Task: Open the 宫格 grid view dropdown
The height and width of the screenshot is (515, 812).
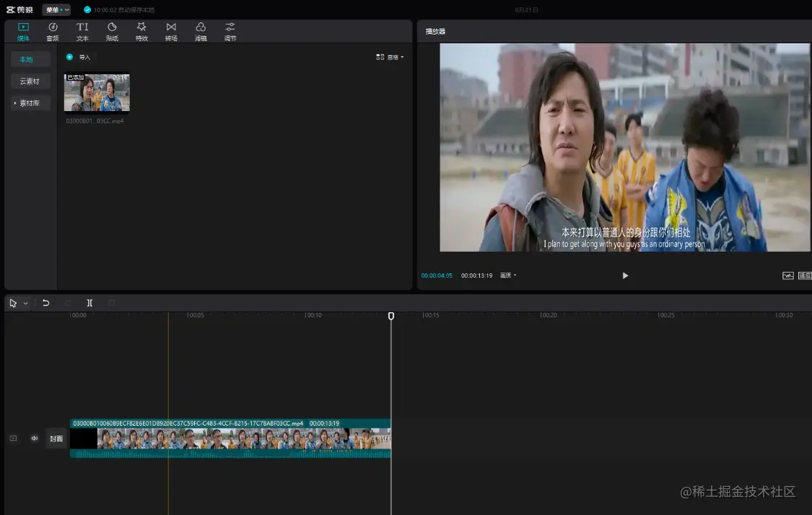Action: click(x=390, y=57)
